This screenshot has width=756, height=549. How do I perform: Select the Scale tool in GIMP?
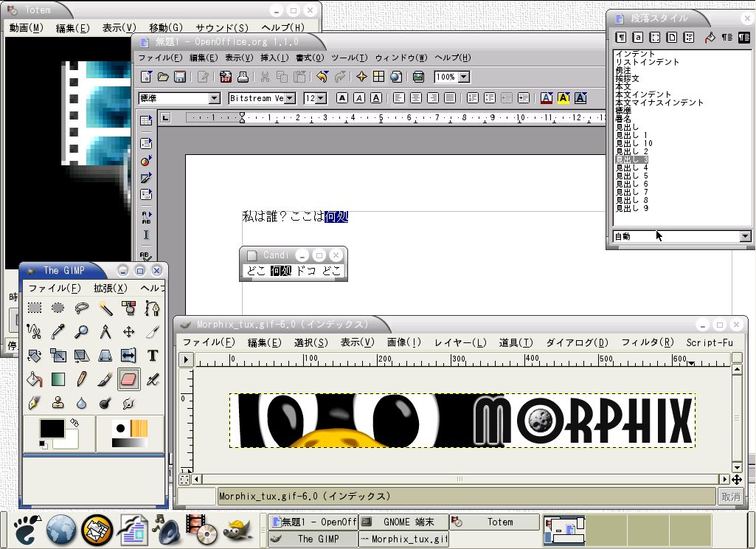tap(58, 356)
